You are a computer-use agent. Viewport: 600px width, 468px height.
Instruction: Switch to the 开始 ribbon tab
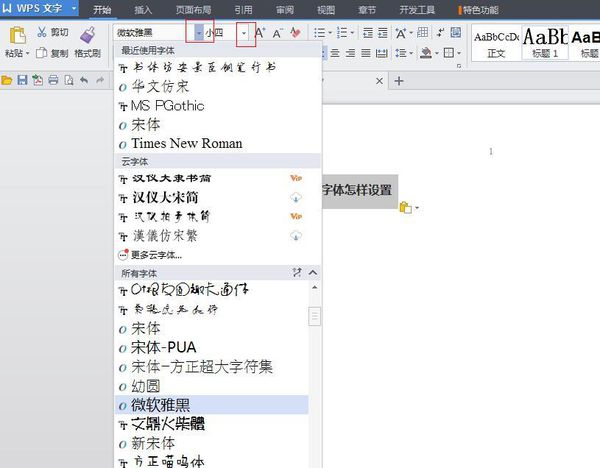point(102,10)
